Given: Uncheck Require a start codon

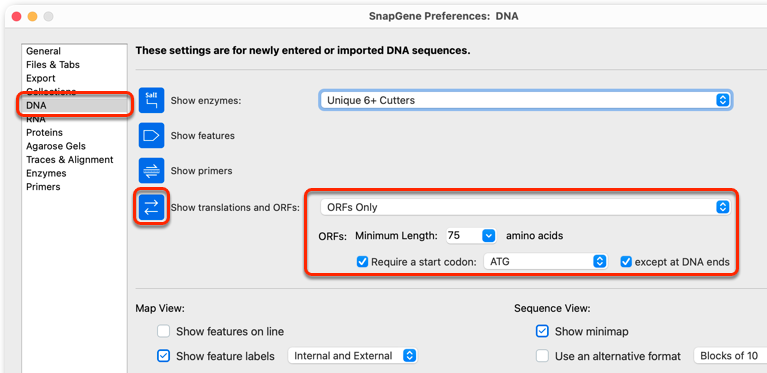Looking at the screenshot, I should pos(362,262).
